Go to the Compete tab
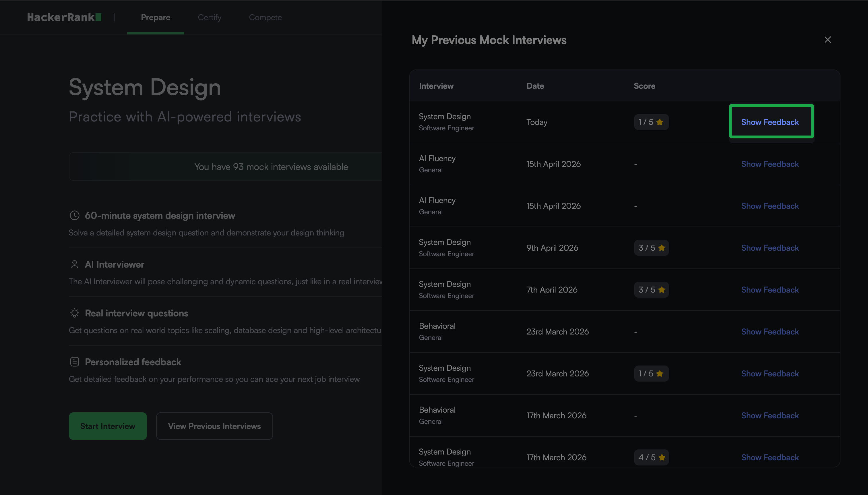The height and width of the screenshot is (495, 868). [x=265, y=17]
